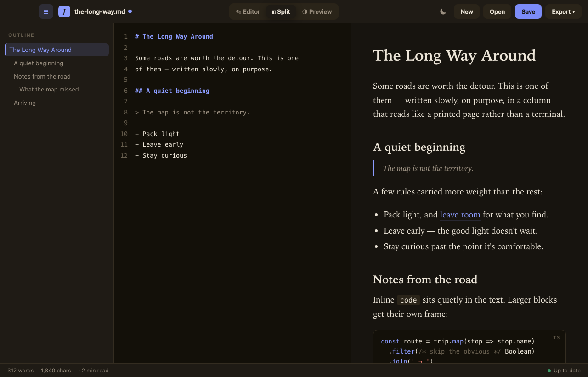Click 'Stay curious past the point' bullet in preview
588x377 pixels.
tap(464, 246)
